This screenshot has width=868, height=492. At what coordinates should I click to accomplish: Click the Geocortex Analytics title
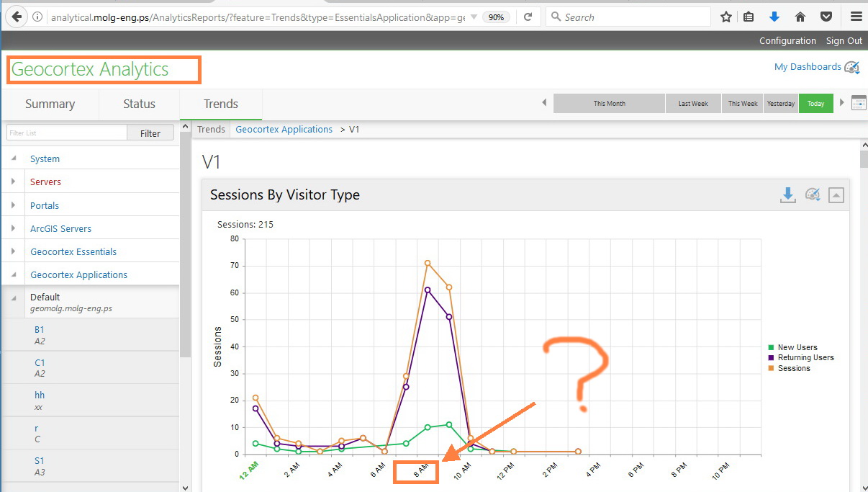pos(90,70)
